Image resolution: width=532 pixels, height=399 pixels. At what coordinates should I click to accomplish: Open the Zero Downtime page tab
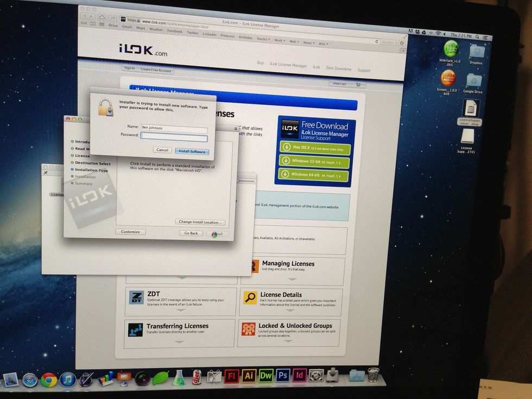(339, 69)
